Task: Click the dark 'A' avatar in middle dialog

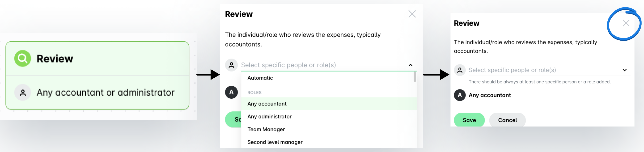Action: coord(231,92)
